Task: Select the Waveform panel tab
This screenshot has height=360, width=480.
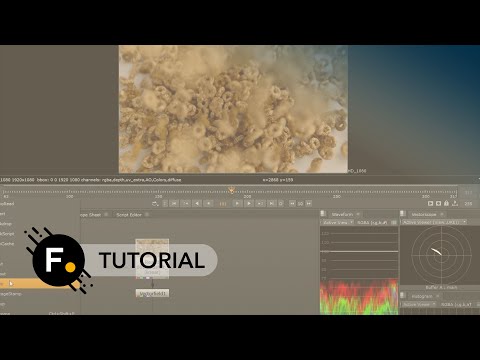Action: [x=342, y=214]
